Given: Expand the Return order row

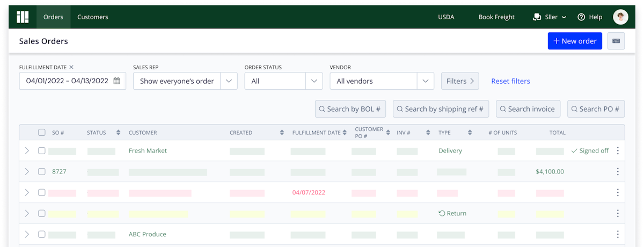Looking at the screenshot, I should pyautogui.click(x=27, y=214).
